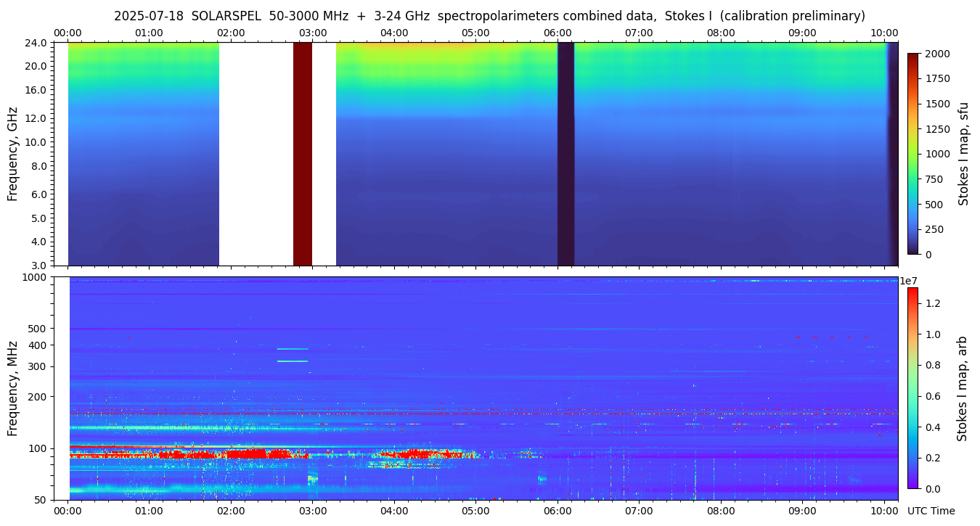
Task: Select the dark vertical band after 06:00
Action: point(565,154)
